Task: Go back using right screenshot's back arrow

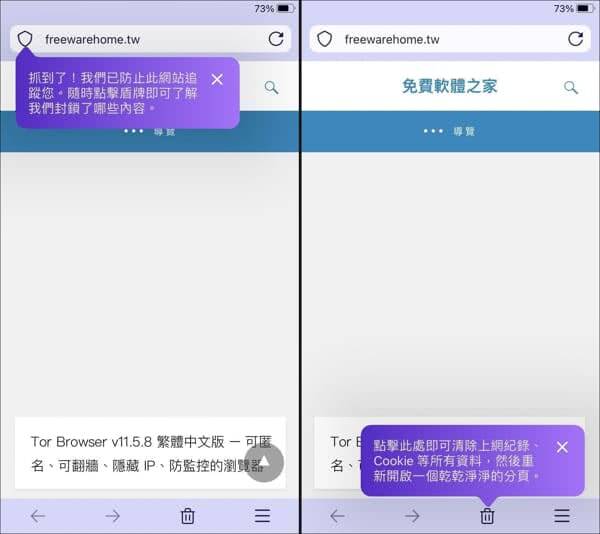Action: [338, 516]
